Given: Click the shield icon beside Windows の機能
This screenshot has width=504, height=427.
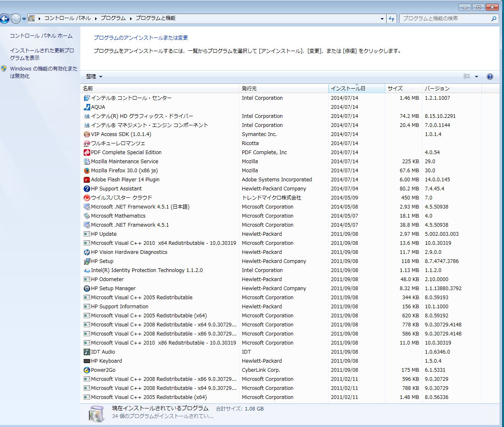Looking at the screenshot, I should pos(4,68).
